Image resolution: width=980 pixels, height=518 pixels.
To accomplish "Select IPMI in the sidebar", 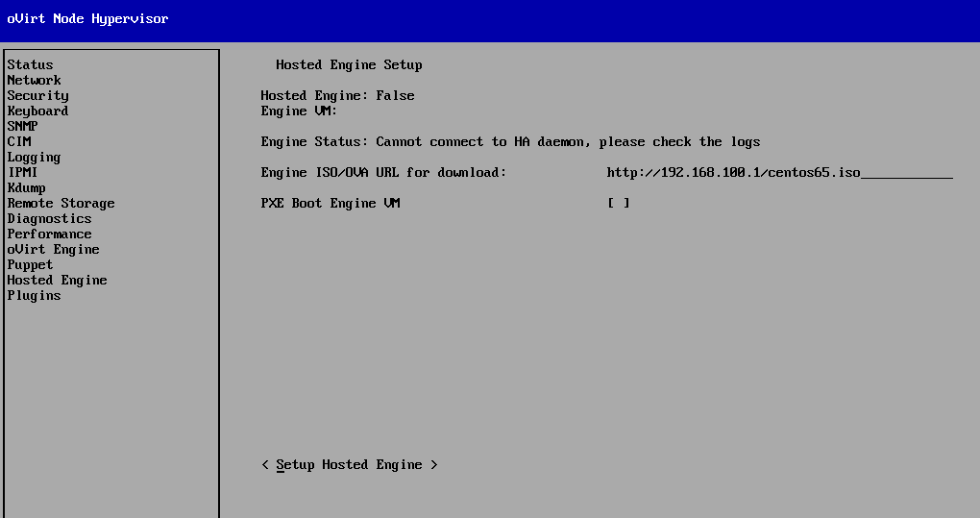I will pos(22,172).
